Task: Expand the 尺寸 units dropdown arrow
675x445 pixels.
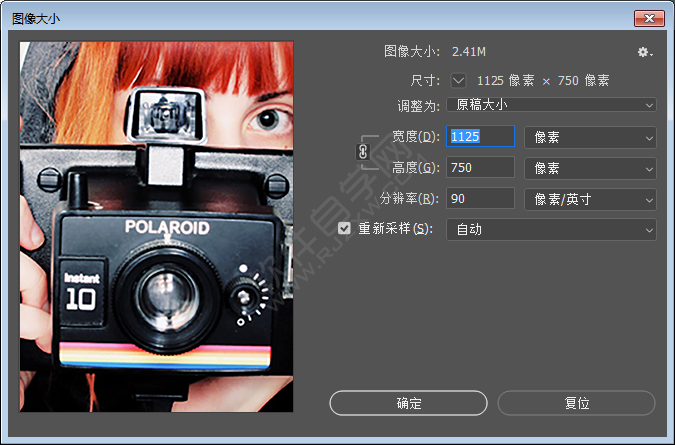Action: [458, 80]
